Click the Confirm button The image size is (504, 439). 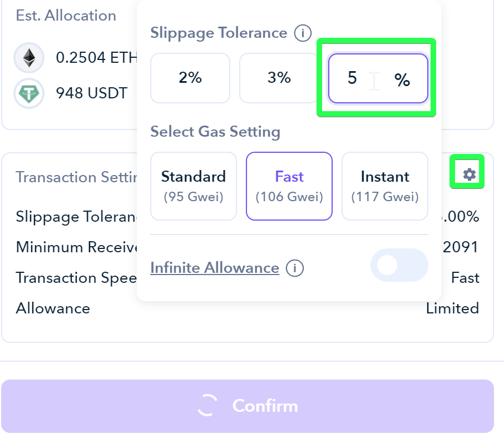tap(248, 406)
